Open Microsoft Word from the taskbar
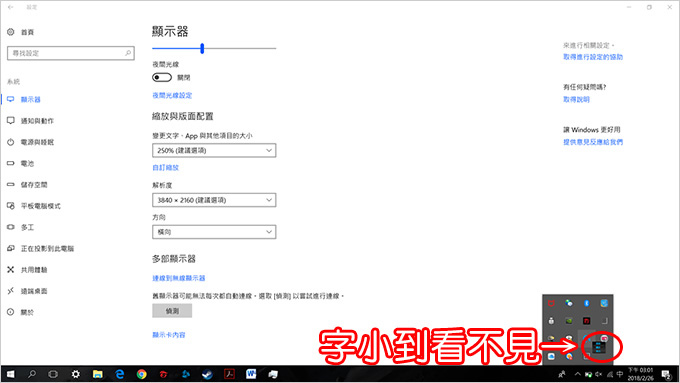This screenshot has height=383, width=680. [x=251, y=374]
